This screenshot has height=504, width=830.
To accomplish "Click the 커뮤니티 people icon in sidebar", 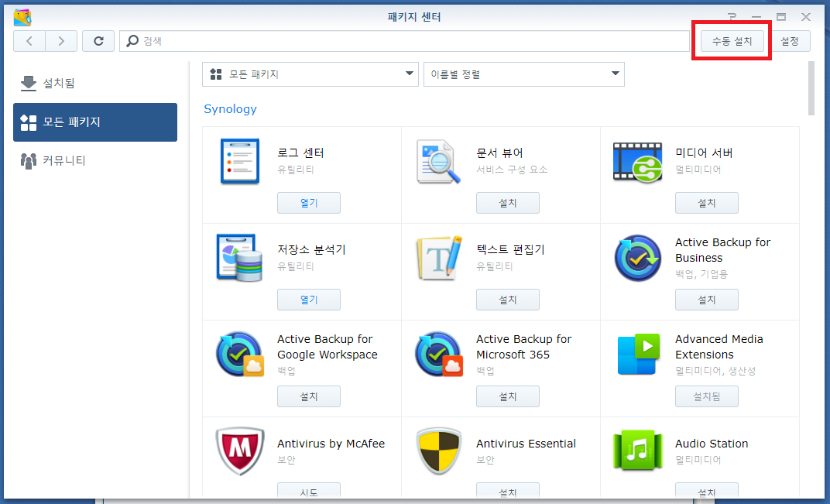I will (28, 160).
